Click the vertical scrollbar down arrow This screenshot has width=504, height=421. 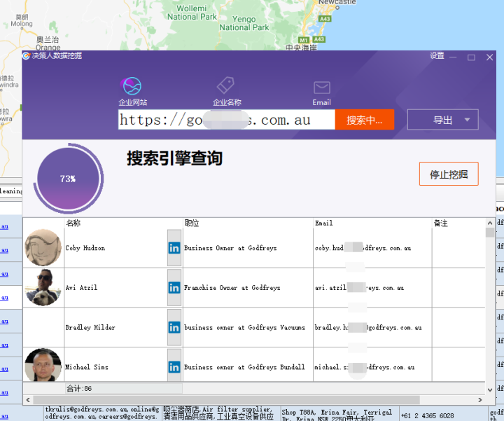click(x=490, y=389)
